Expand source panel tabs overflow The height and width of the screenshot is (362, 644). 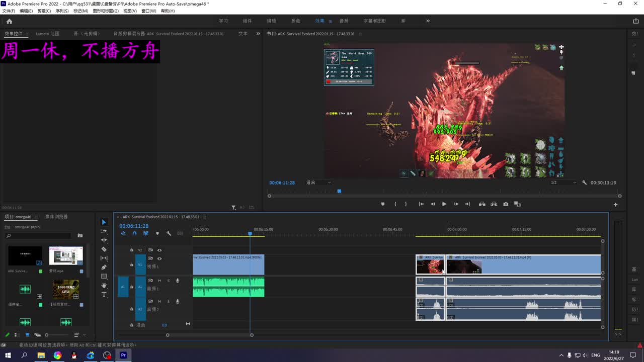(258, 34)
